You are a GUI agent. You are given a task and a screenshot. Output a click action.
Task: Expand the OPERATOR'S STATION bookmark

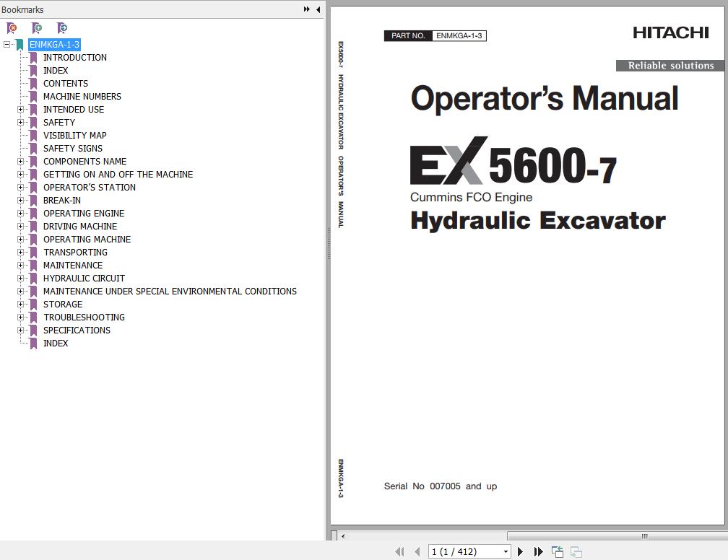tap(20, 188)
